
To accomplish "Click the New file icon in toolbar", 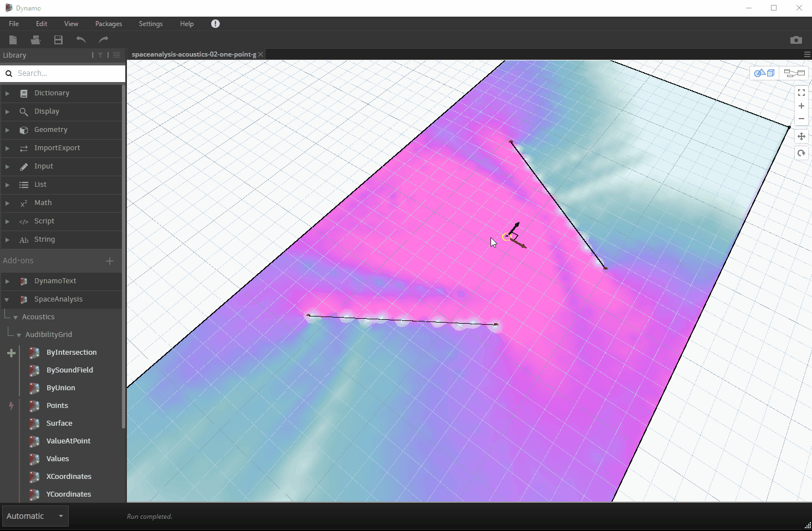I will pos(13,40).
